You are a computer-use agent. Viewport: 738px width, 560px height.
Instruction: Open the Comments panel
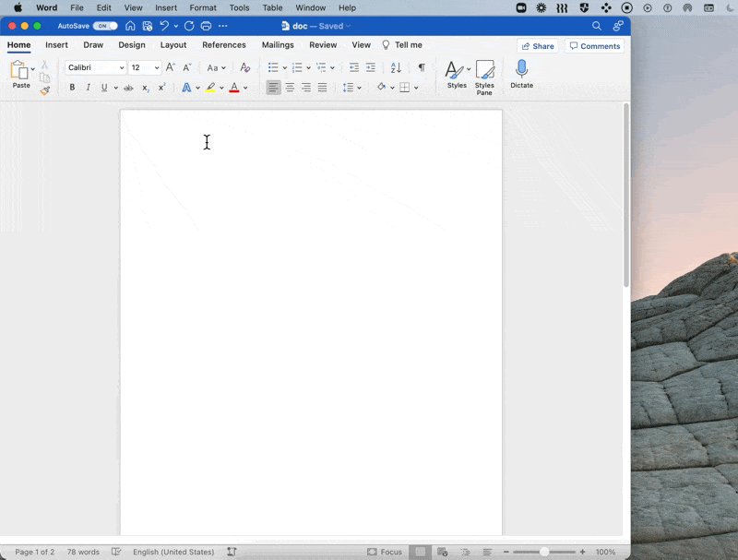click(594, 45)
